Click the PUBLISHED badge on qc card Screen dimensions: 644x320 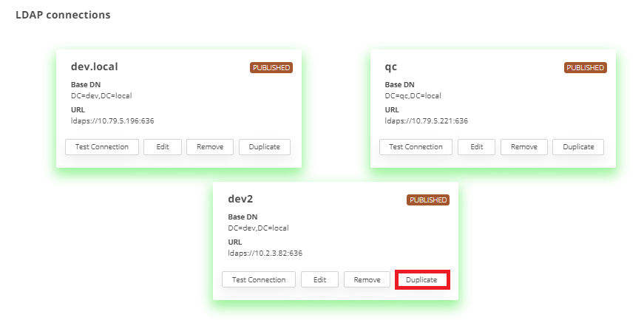585,67
